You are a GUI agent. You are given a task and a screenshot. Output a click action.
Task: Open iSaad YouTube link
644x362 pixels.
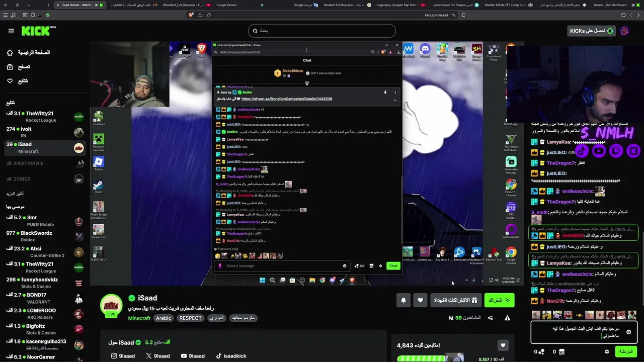(x=192, y=356)
